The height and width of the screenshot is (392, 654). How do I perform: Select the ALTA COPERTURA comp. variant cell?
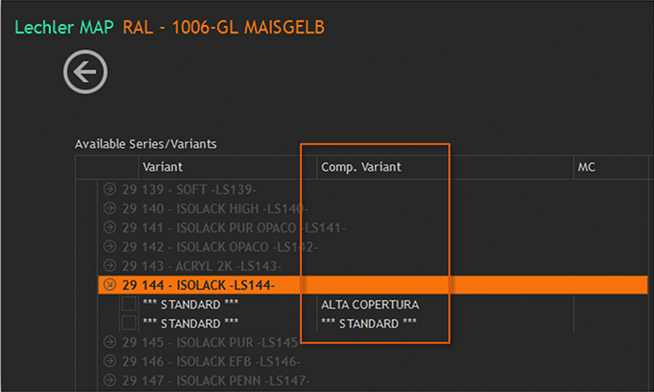click(x=370, y=304)
